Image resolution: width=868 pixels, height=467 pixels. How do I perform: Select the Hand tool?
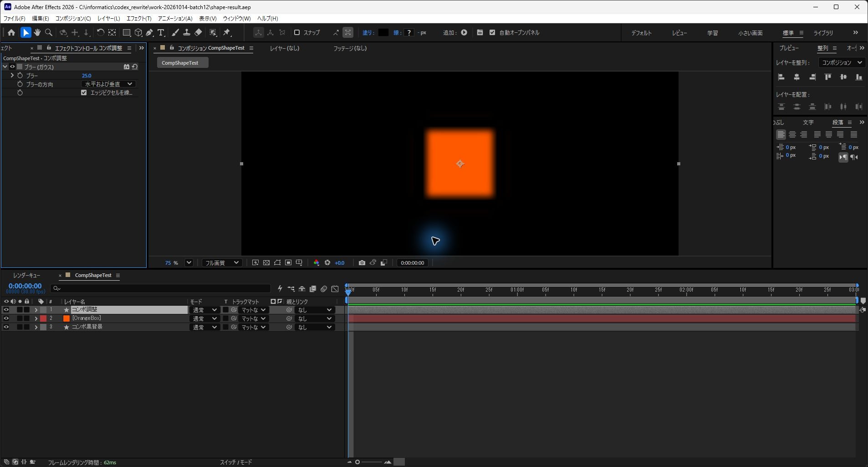(x=37, y=32)
